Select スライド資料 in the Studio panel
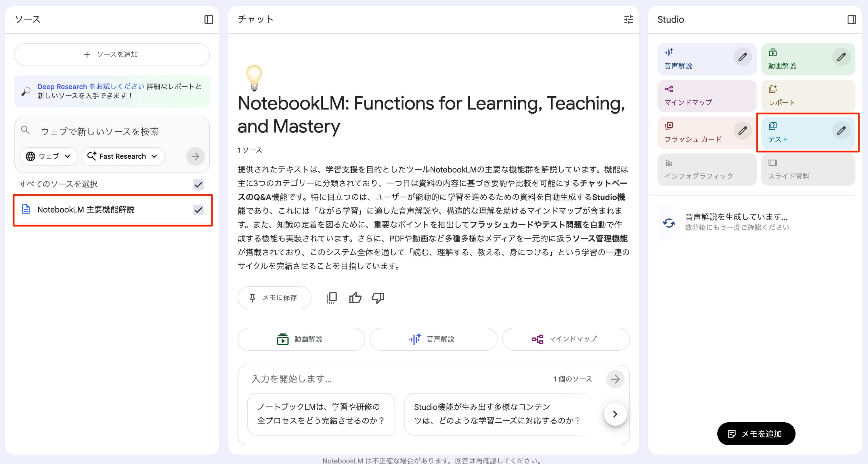This screenshot has width=868, height=464. click(808, 169)
